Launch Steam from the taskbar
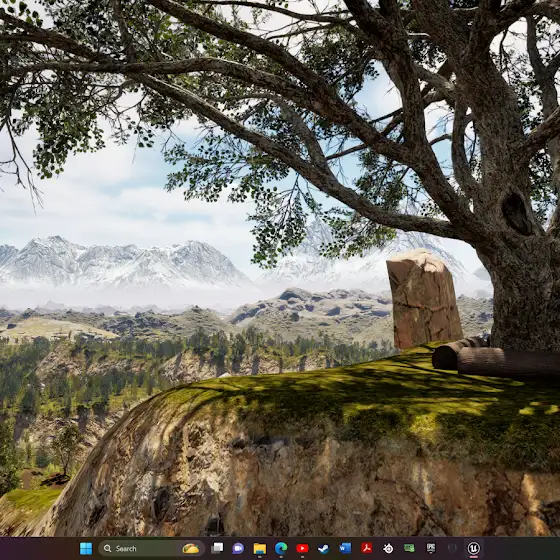 click(x=324, y=548)
